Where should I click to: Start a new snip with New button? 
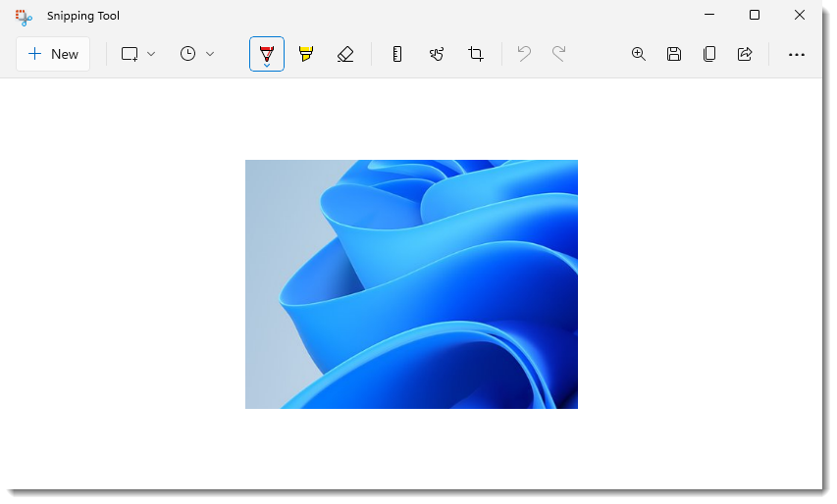(53, 54)
